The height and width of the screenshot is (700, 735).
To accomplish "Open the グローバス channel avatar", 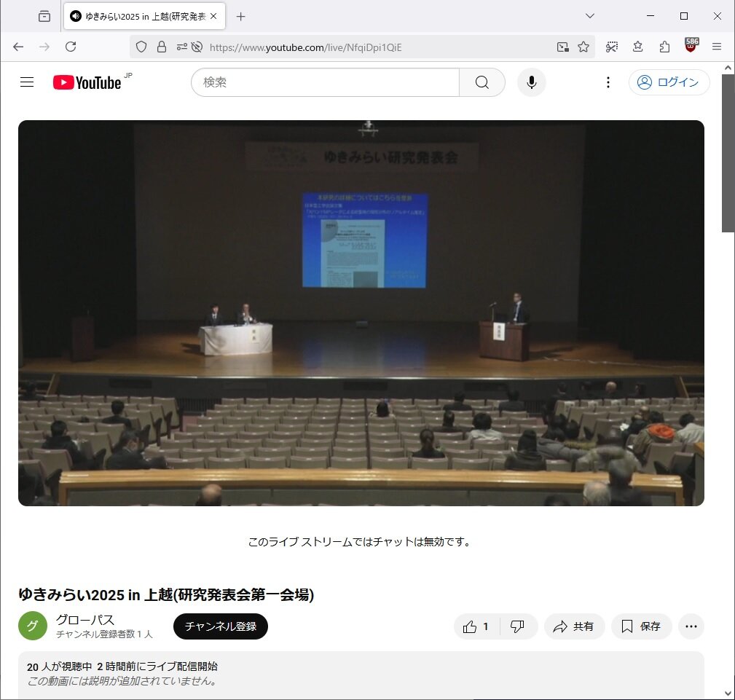I will coord(33,626).
